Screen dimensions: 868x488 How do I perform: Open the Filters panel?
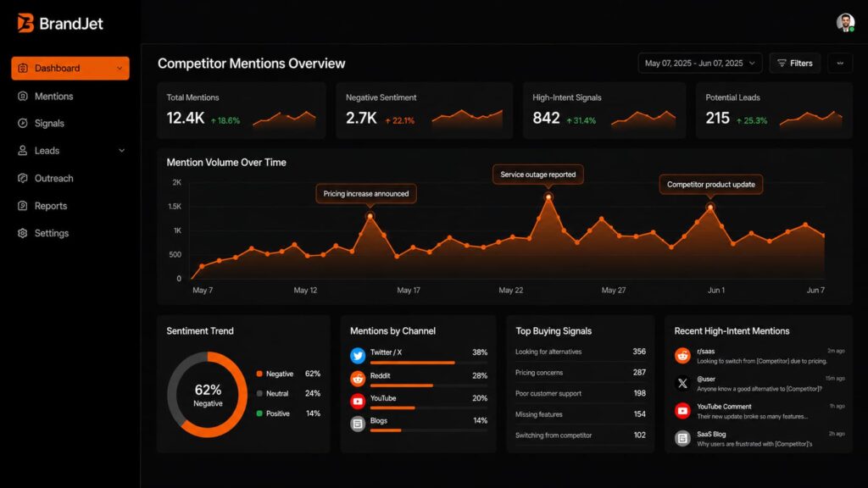pyautogui.click(x=794, y=63)
